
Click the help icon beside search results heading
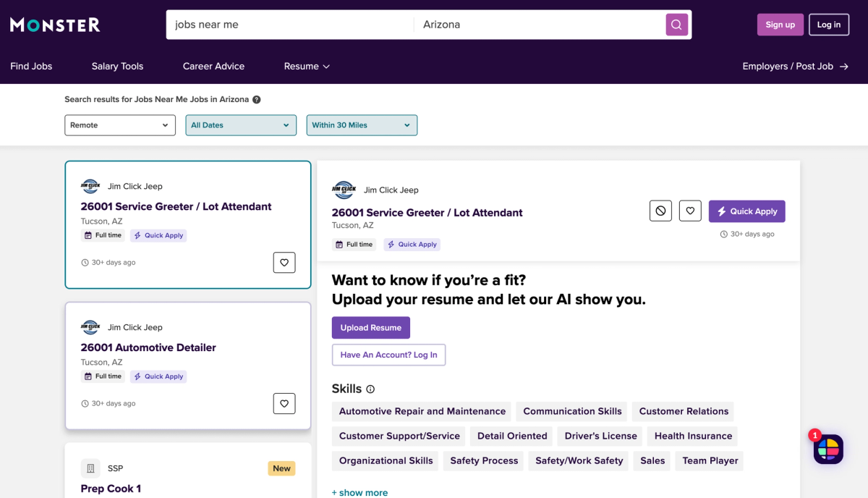point(256,100)
